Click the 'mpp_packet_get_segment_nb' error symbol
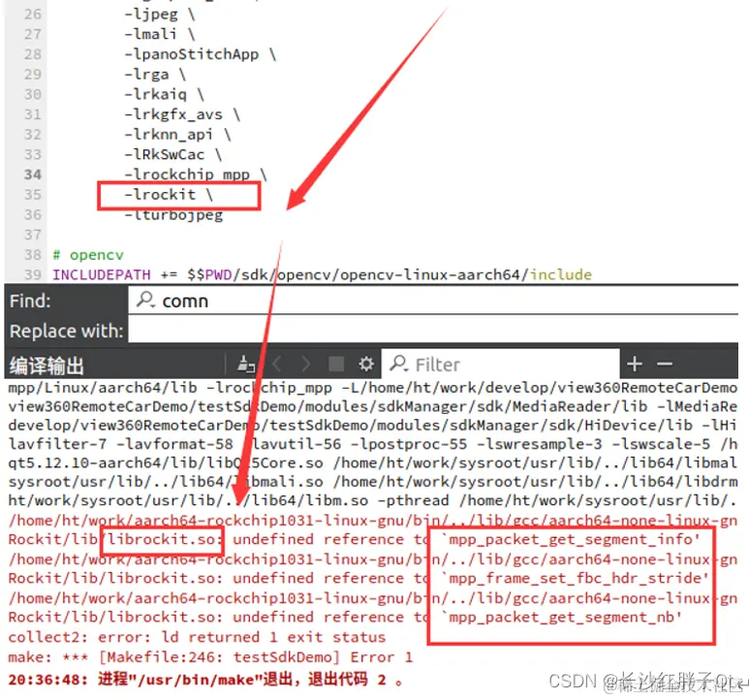The image size is (749, 700). tap(562, 618)
